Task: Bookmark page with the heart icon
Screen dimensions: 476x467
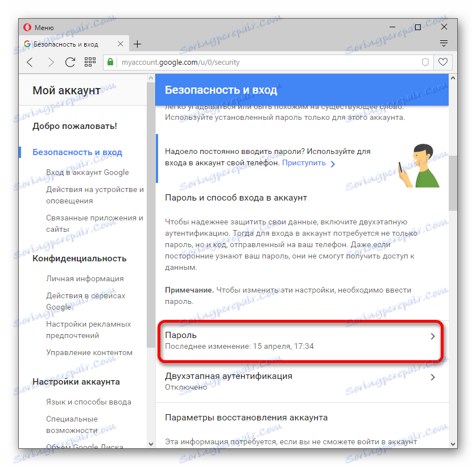Action: (443, 62)
